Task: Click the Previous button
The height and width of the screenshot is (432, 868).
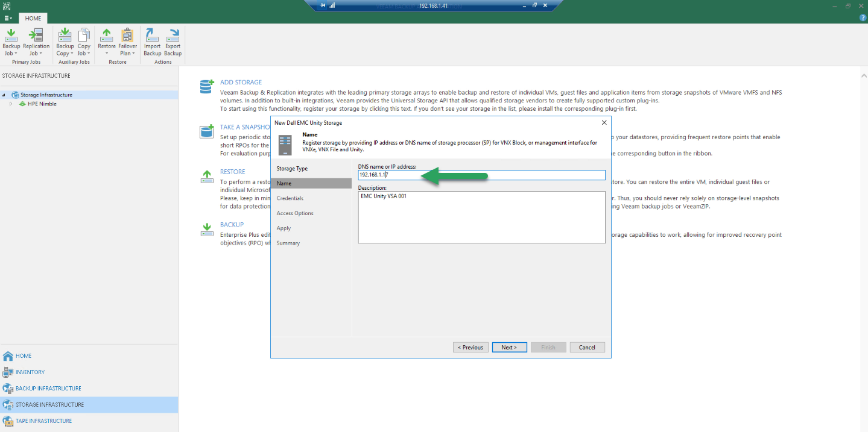Action: click(470, 347)
